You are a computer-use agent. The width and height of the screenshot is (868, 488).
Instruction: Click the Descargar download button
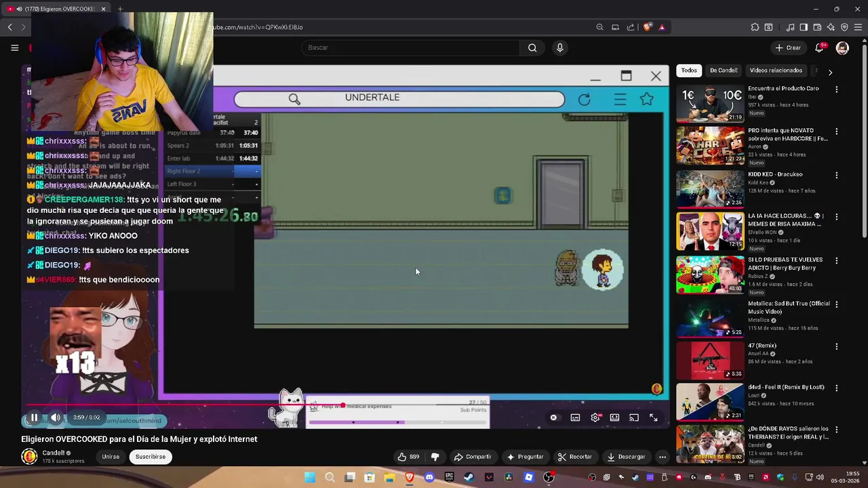(x=626, y=457)
